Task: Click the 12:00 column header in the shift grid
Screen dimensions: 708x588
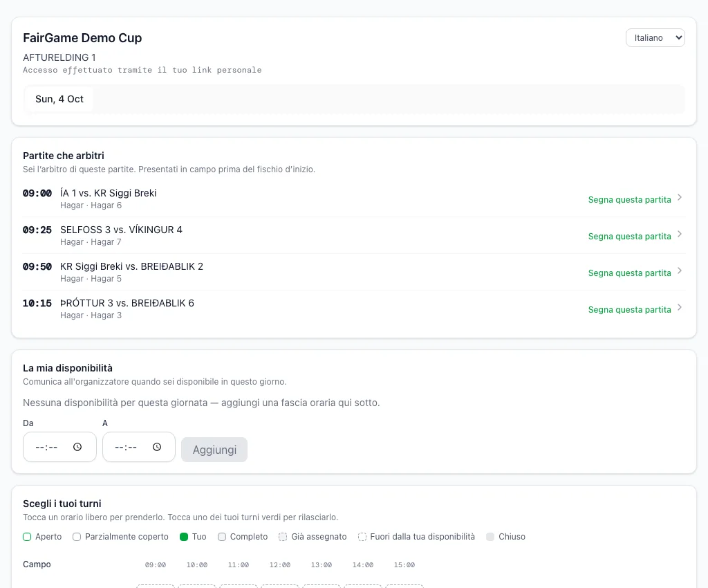Action: [x=280, y=565]
